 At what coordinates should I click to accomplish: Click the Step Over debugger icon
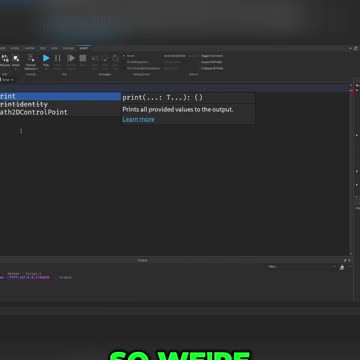pyautogui.click(x=105, y=59)
